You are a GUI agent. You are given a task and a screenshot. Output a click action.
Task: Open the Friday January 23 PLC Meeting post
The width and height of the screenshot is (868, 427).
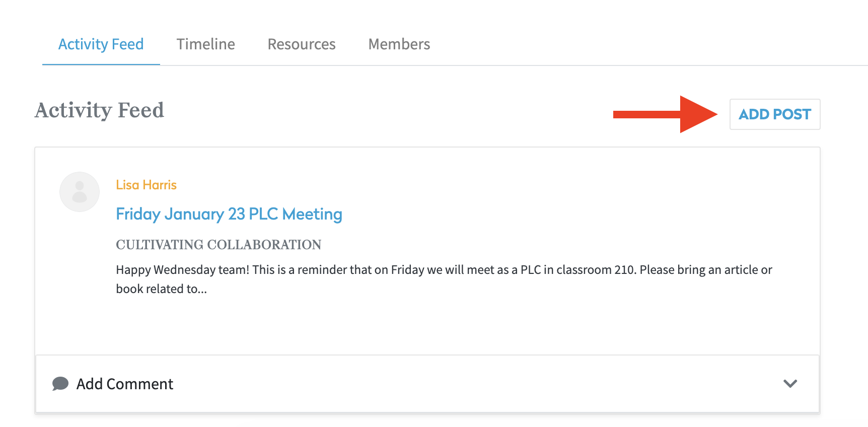(x=229, y=214)
